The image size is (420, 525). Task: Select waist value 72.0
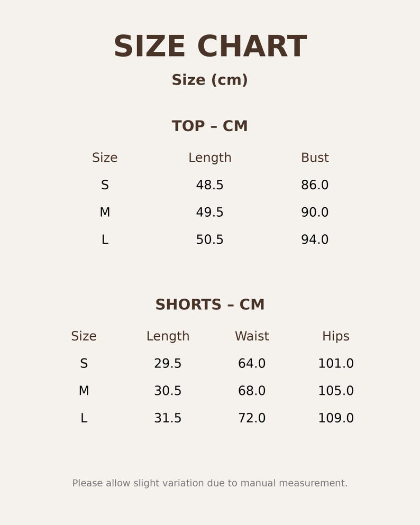252,418
